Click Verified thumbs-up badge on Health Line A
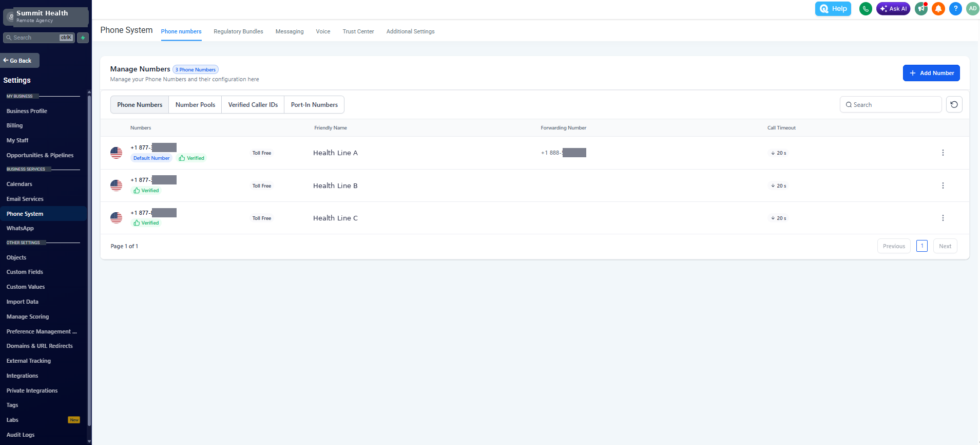The height and width of the screenshot is (445, 980). tap(191, 158)
